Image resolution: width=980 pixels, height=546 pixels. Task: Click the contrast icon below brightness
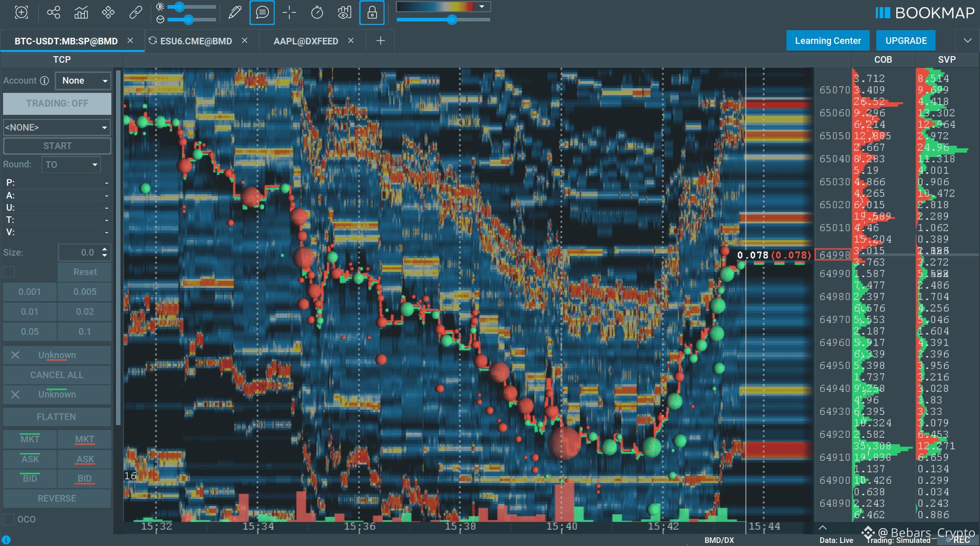pyautogui.click(x=160, y=19)
